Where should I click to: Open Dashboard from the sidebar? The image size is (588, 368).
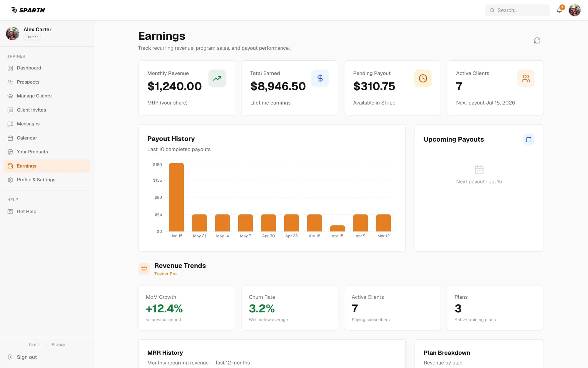[x=47, y=68]
